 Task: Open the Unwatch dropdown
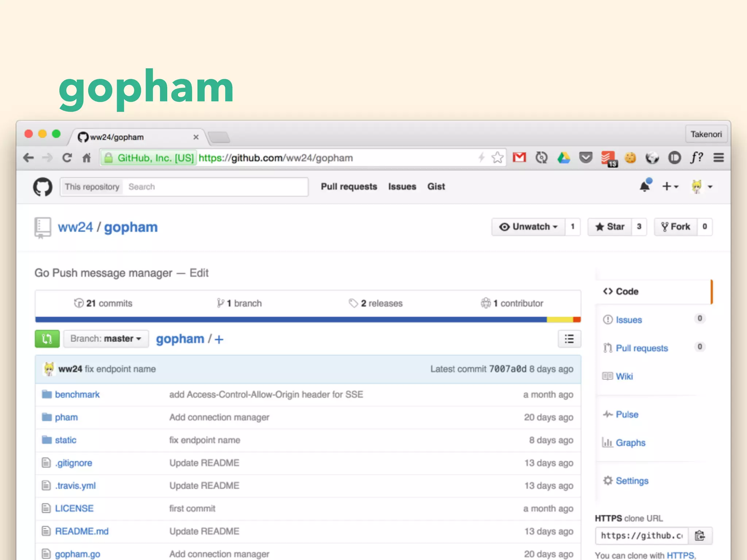coord(528,227)
